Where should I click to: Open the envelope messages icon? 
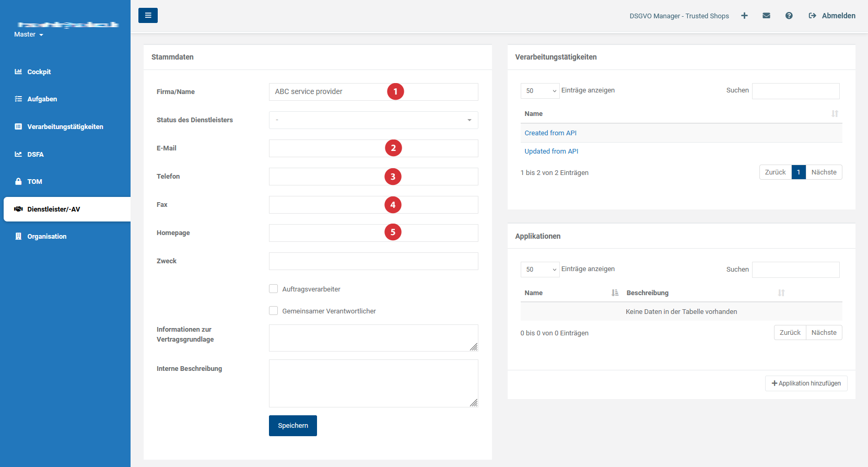766,16
